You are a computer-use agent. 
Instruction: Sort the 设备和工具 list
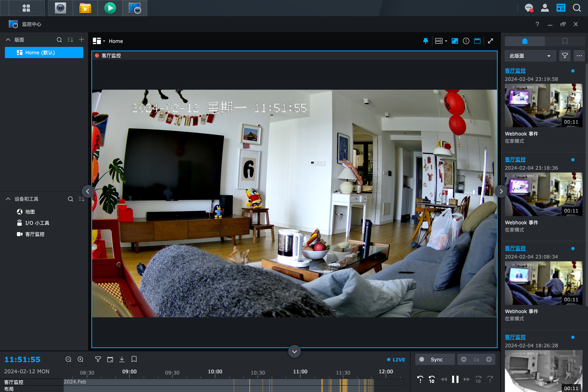click(81, 199)
